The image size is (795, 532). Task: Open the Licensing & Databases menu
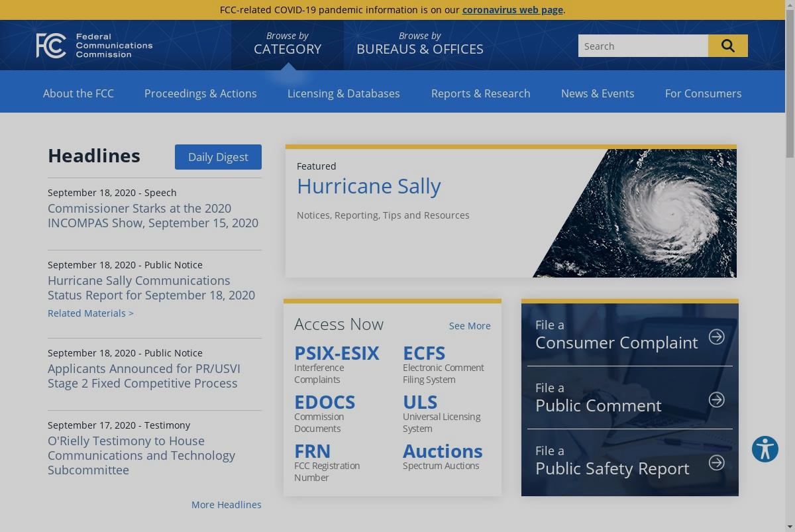344,93
